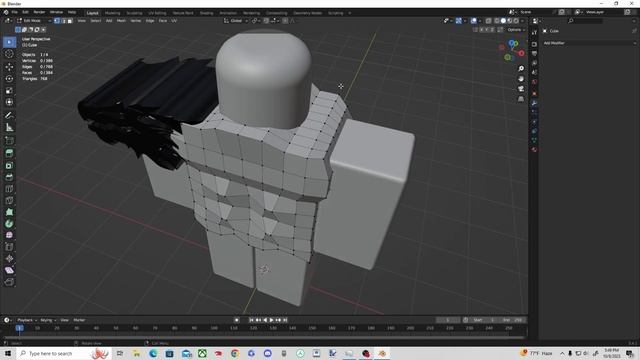Image resolution: width=640 pixels, height=360 pixels.
Task: Select the Transform tool
Action: (9, 102)
